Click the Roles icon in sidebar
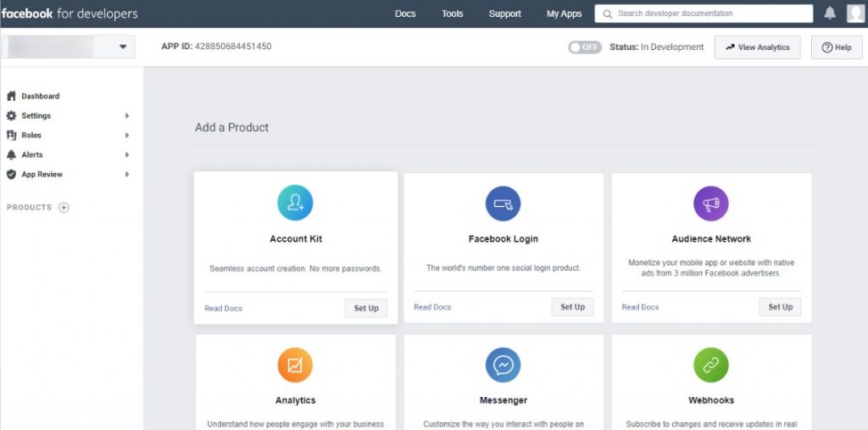Screen dimensions: 868x430 coord(11,135)
